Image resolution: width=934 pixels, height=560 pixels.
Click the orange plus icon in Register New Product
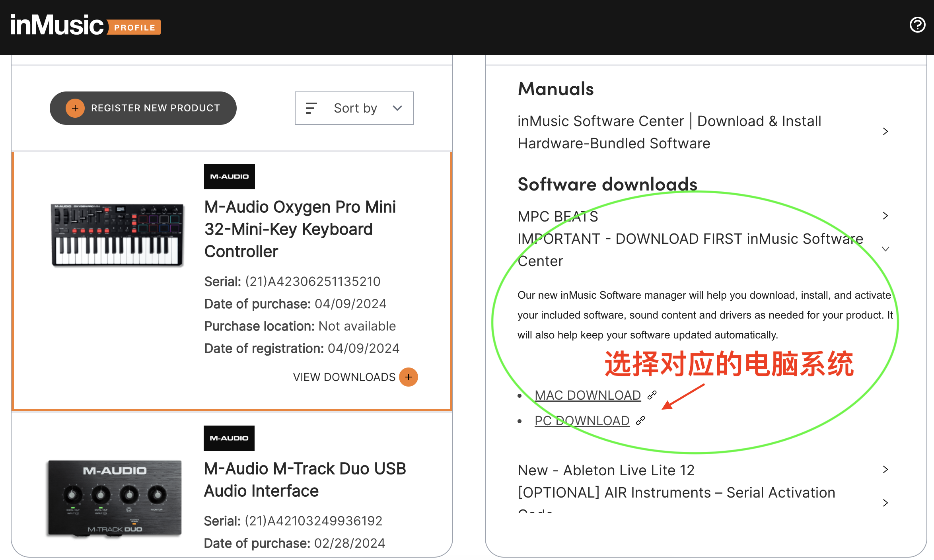click(75, 108)
